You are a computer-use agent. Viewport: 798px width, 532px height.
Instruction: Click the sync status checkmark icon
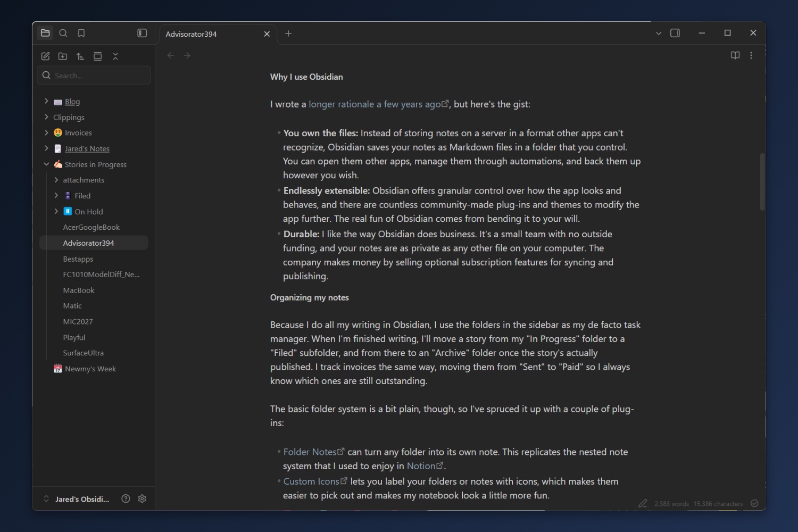pyautogui.click(x=754, y=503)
